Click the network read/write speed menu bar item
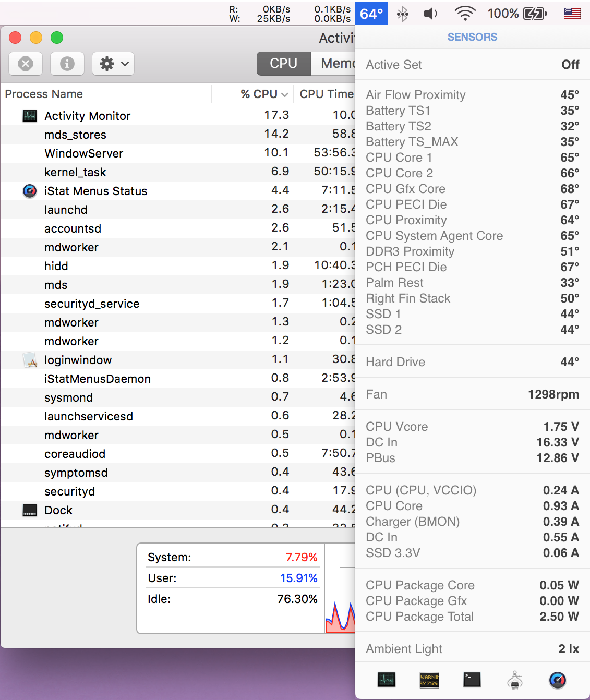The height and width of the screenshot is (700, 590). click(290, 14)
